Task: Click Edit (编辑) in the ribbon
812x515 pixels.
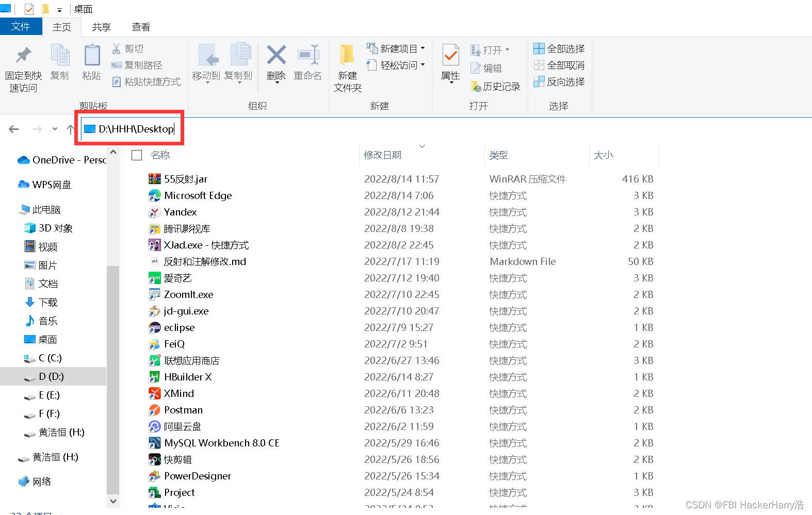Action: pos(486,68)
